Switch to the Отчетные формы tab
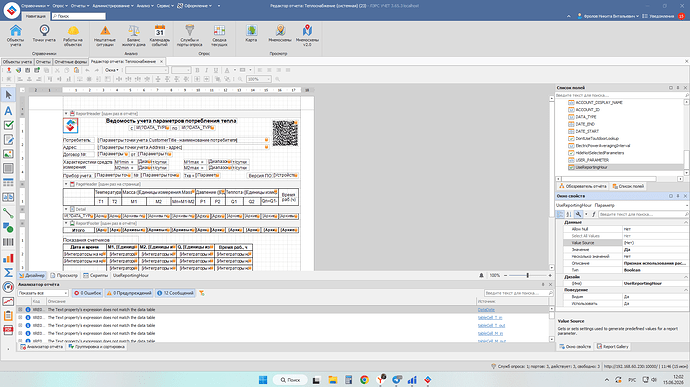The width and height of the screenshot is (690, 387). (71, 62)
